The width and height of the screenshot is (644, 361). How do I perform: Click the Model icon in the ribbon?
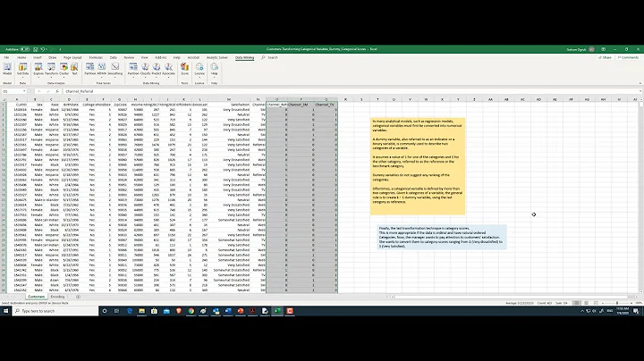(x=7, y=67)
